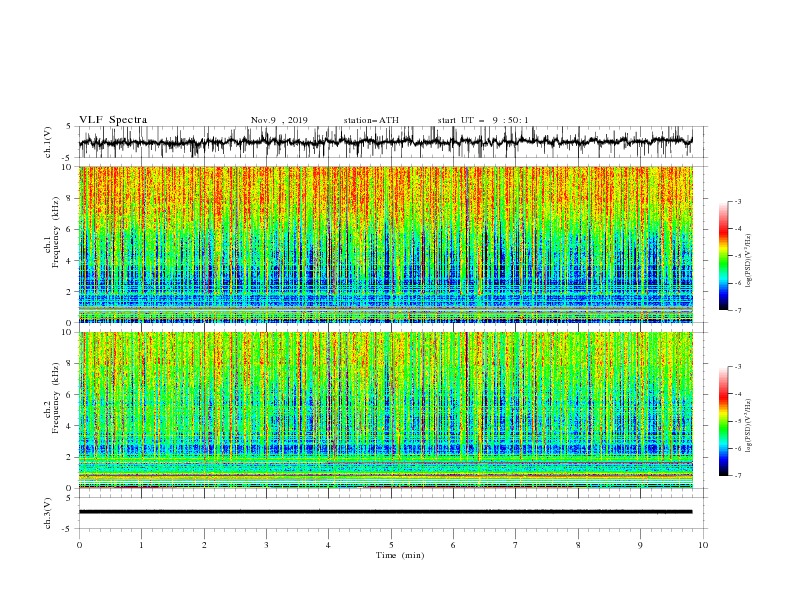Click time axis tick label "5"
This screenshot has width=792, height=612.
coord(391,545)
